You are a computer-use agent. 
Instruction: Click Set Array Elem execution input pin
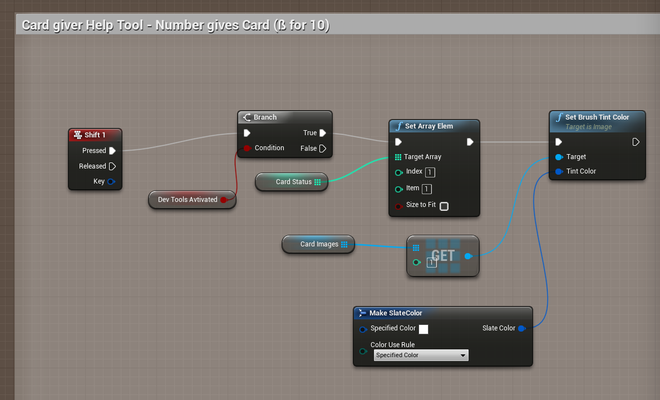coord(398,142)
